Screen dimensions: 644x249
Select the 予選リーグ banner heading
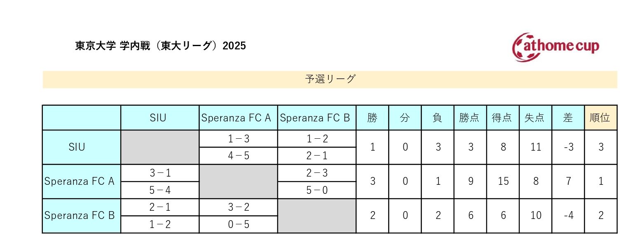click(x=330, y=79)
